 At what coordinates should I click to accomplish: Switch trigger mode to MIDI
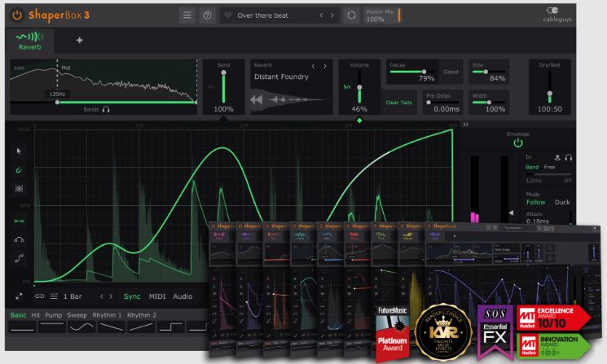(x=157, y=296)
